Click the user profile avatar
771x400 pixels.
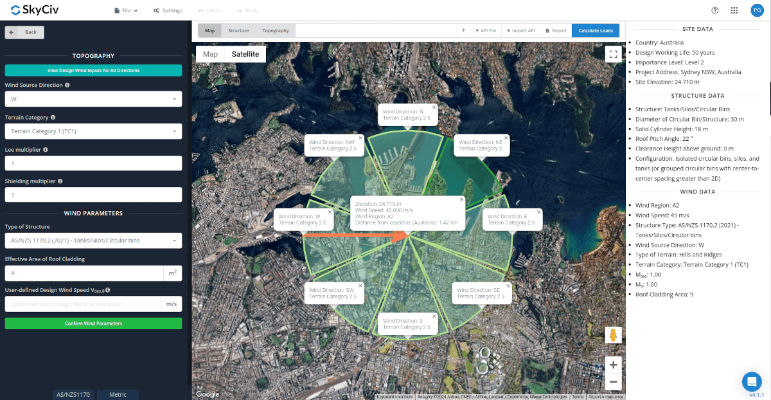756,9
